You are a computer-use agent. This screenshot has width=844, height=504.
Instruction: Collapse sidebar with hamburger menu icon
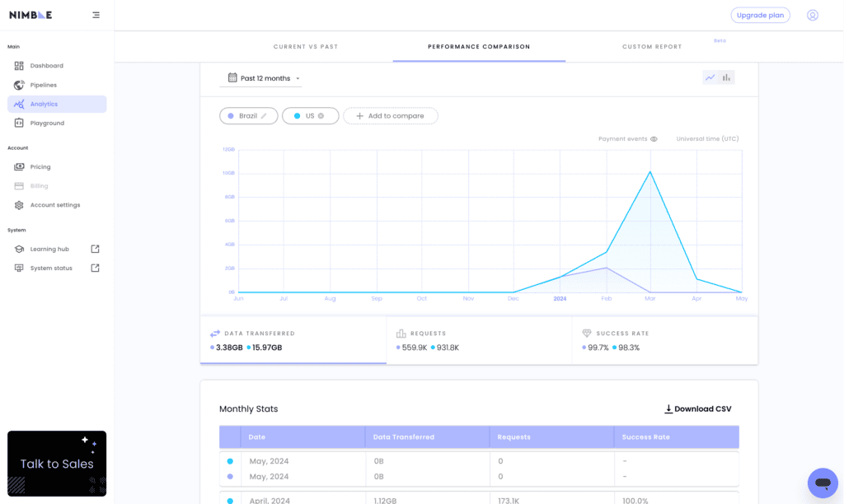click(96, 15)
